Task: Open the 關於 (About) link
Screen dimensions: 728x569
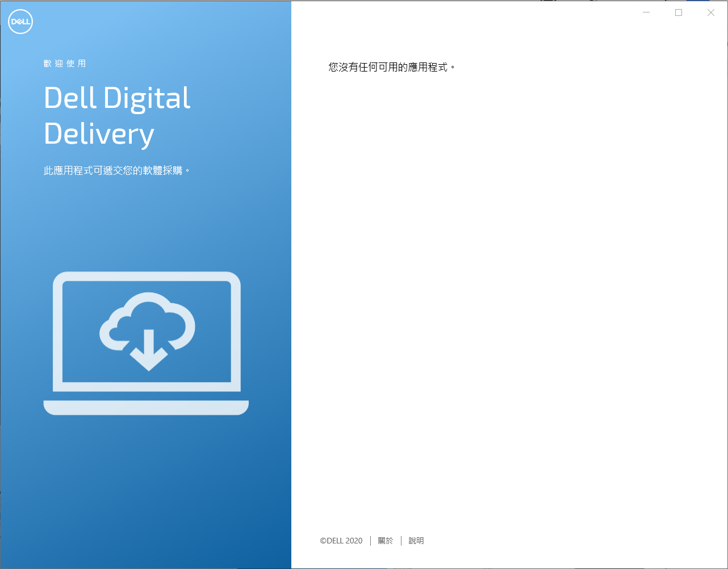Action: pos(386,541)
